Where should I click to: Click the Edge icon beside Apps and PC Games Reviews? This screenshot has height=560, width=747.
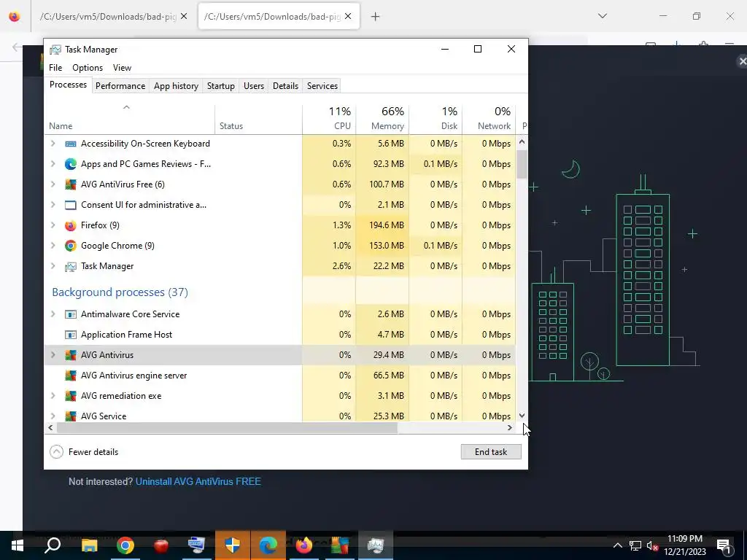pyautogui.click(x=71, y=164)
